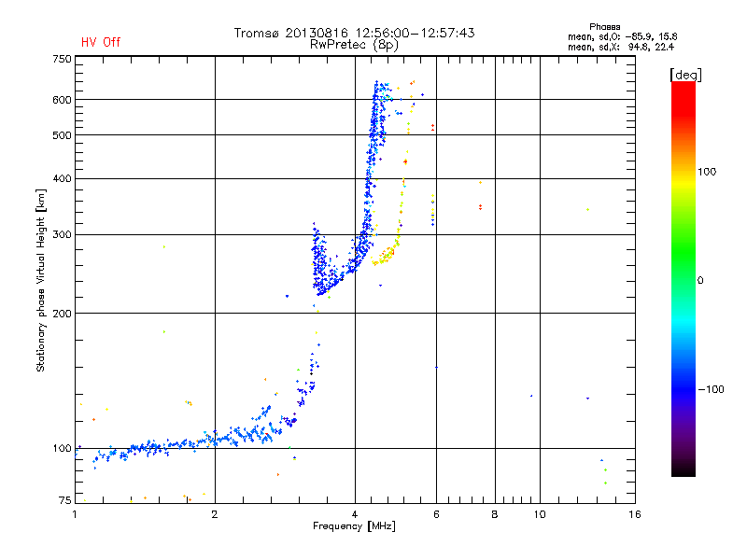Click the colorbar tick label 100

coord(707,172)
